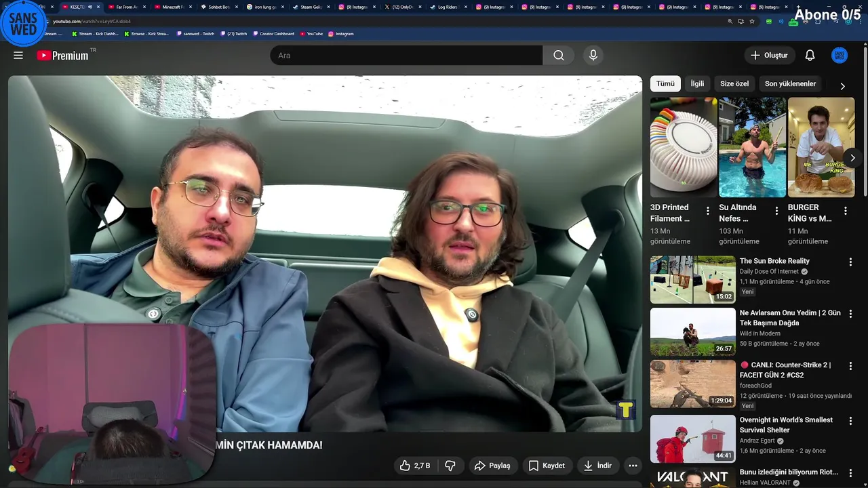Click the İndir download button
Viewport: 868px width, 488px height.
point(597,466)
